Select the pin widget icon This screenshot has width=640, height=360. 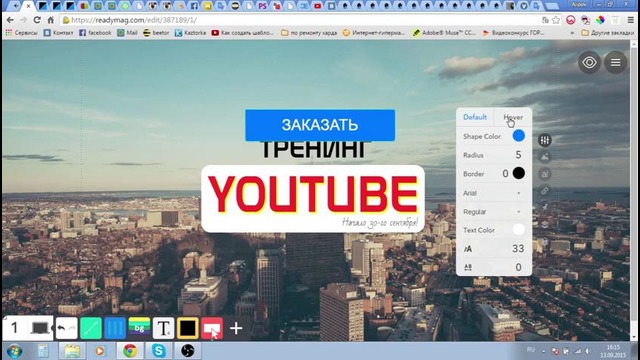tap(544, 207)
